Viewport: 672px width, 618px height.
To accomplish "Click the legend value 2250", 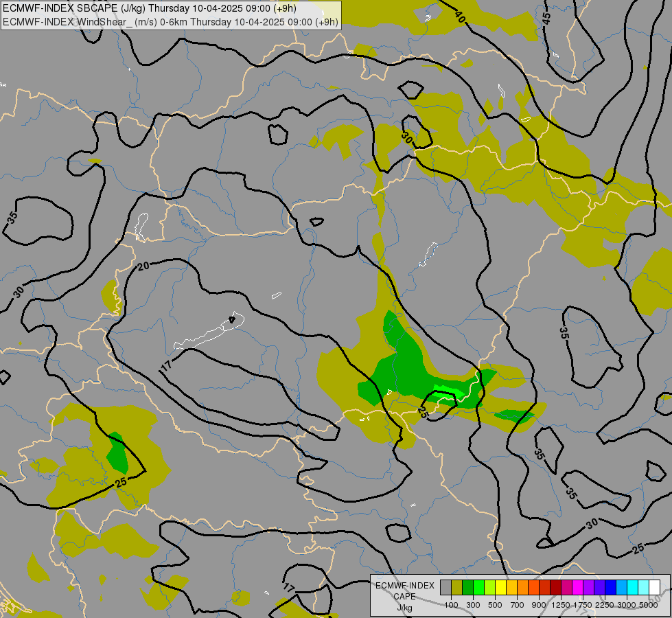I will click(x=605, y=605).
